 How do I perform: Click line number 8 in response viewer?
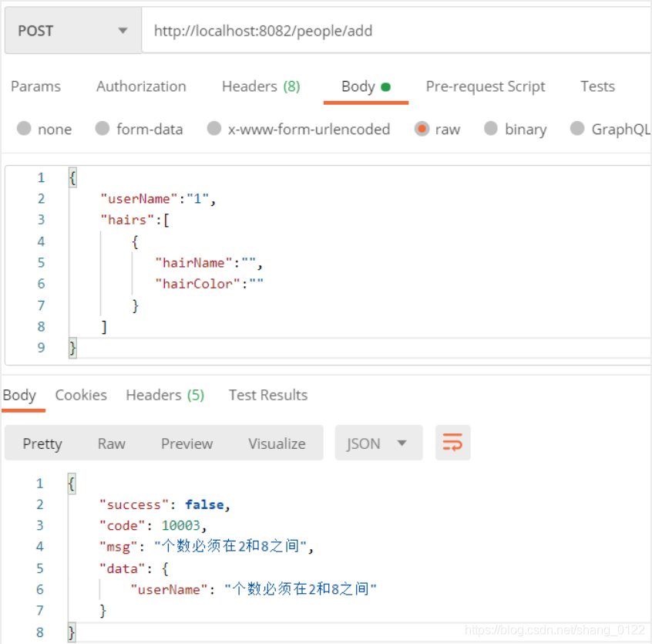(x=40, y=632)
